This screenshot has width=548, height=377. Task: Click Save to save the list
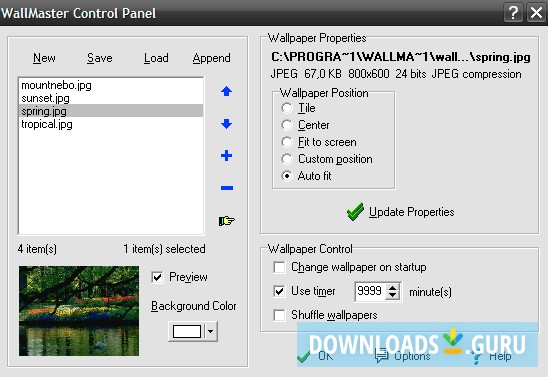(100, 58)
